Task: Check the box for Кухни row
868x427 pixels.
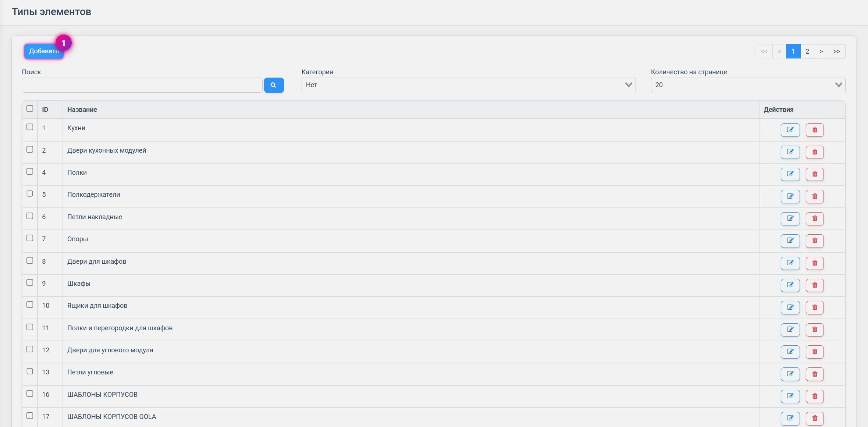Action: (x=30, y=127)
